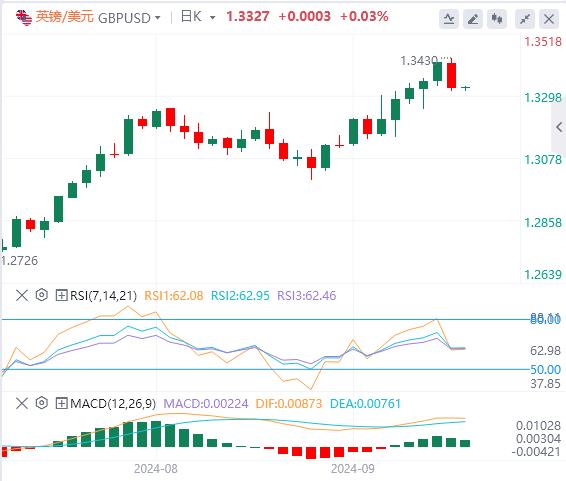Remove the MACD indicator with X

click(x=22, y=403)
